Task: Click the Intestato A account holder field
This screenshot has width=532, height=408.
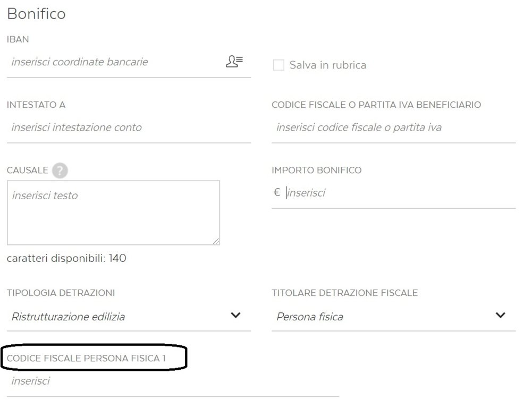Action: click(x=129, y=127)
